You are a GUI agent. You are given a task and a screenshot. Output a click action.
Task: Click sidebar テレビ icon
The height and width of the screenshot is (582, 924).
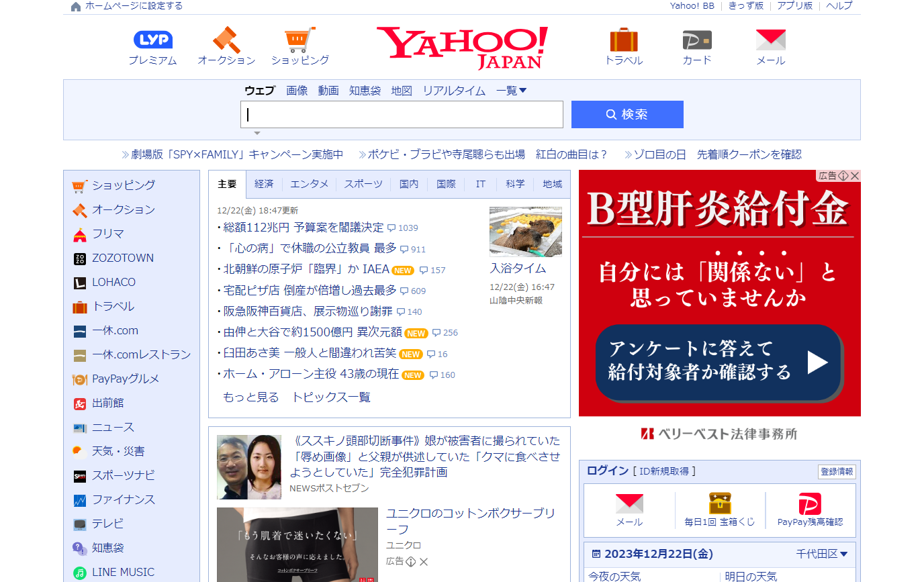click(80, 524)
